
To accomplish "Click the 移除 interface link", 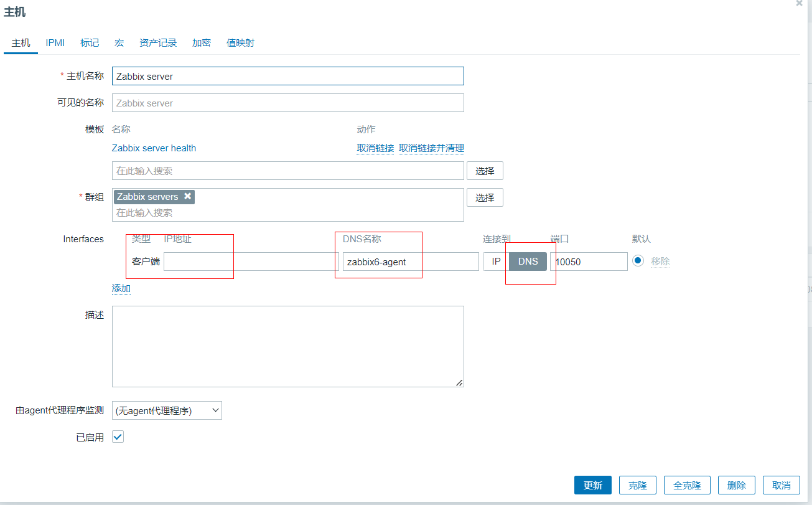I will click(661, 262).
